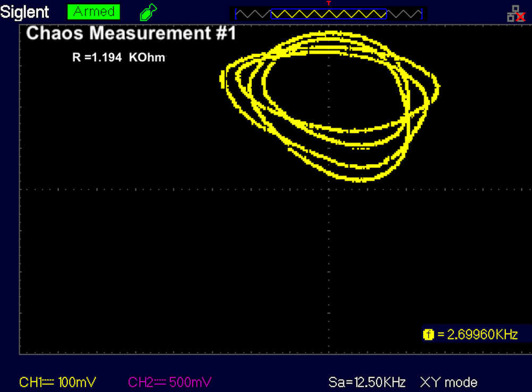Click the green screen-capture icon
Screen dimensions: 532x392
pyautogui.click(x=148, y=12)
